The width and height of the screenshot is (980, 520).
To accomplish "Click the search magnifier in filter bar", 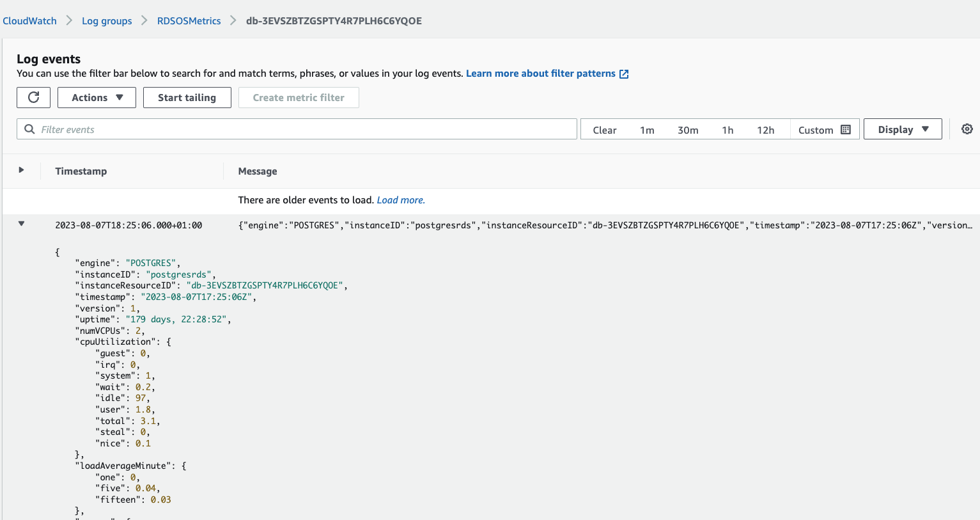I will [29, 129].
